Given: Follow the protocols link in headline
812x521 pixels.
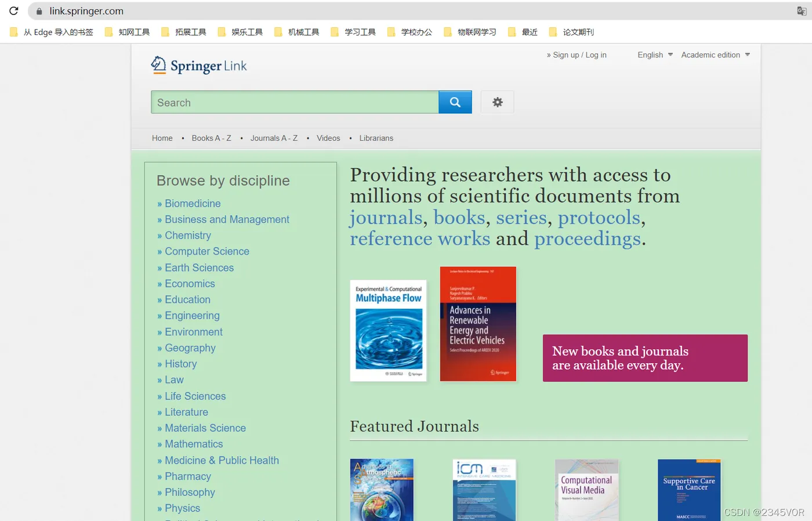Looking at the screenshot, I should click(599, 218).
